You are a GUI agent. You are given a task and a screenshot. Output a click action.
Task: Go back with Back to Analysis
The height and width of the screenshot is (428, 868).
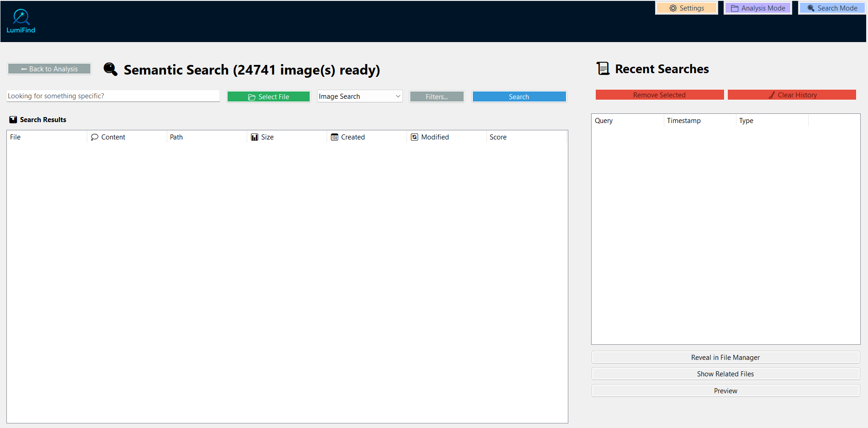(x=49, y=69)
